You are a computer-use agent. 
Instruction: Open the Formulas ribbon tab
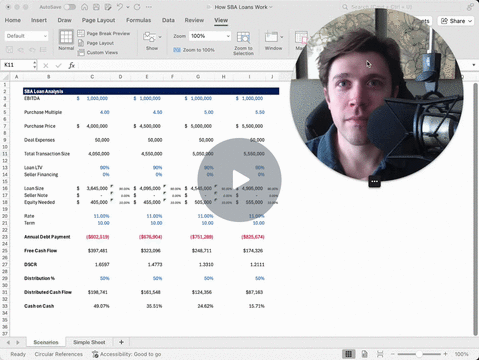tap(138, 20)
